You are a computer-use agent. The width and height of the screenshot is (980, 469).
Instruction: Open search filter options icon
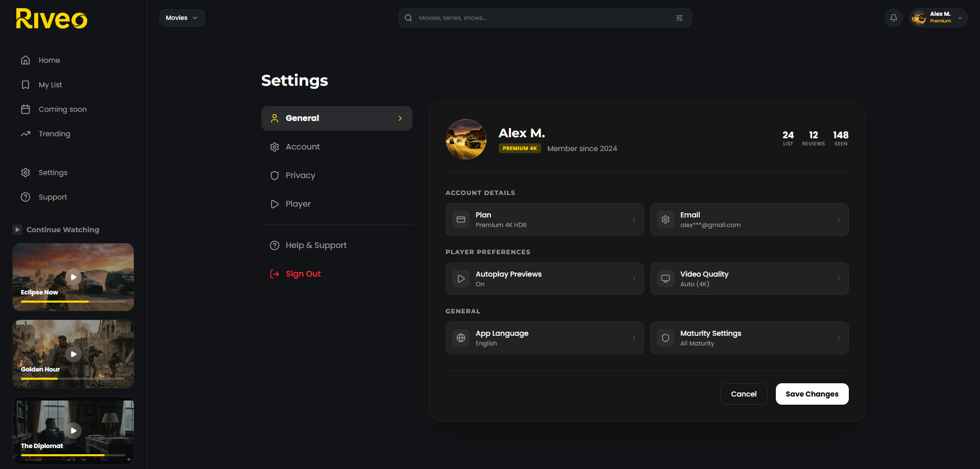(679, 18)
